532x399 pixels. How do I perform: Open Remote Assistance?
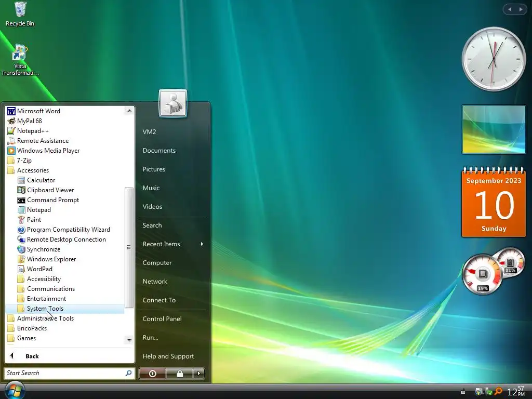(x=38, y=140)
